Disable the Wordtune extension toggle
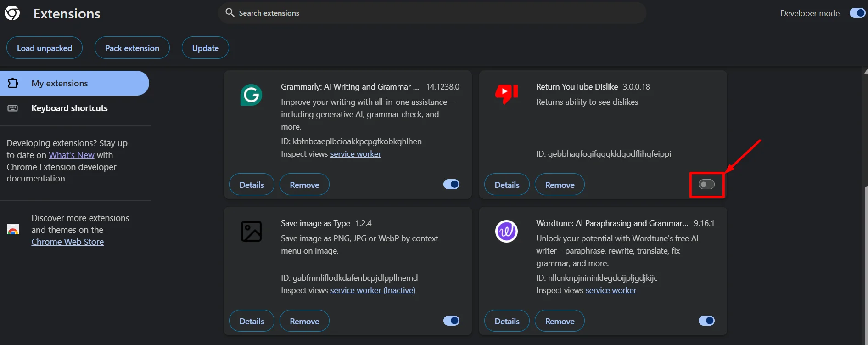The image size is (868, 345). point(706,321)
